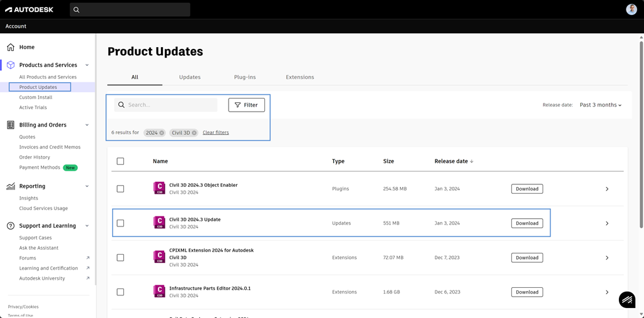
Task: Click the search magnifier icon in top bar
Action: (x=76, y=10)
